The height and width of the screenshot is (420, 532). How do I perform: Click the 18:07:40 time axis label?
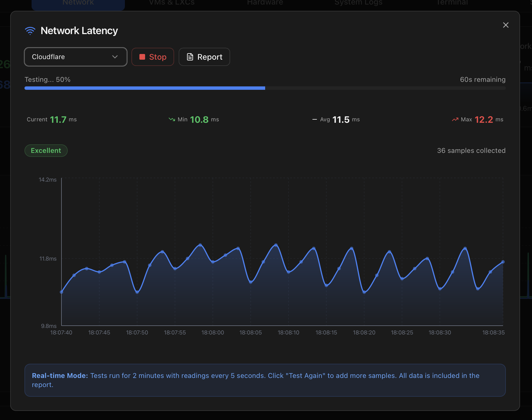click(x=61, y=332)
